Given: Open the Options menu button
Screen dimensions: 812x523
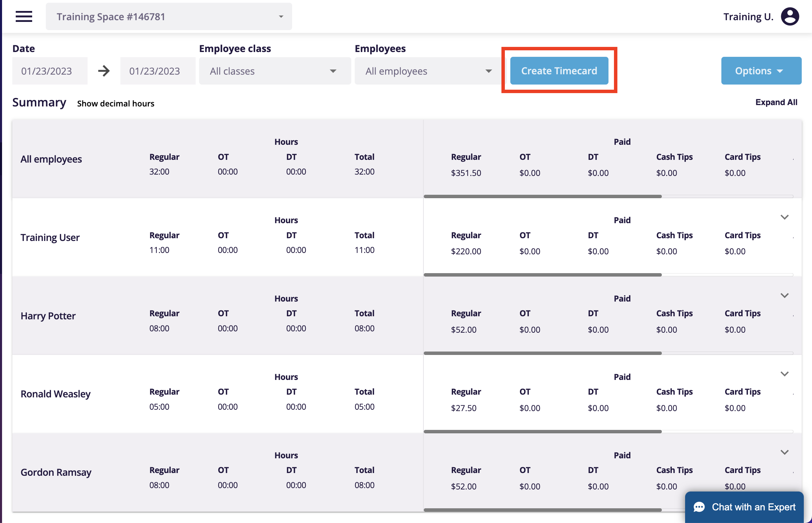Looking at the screenshot, I should pos(761,71).
